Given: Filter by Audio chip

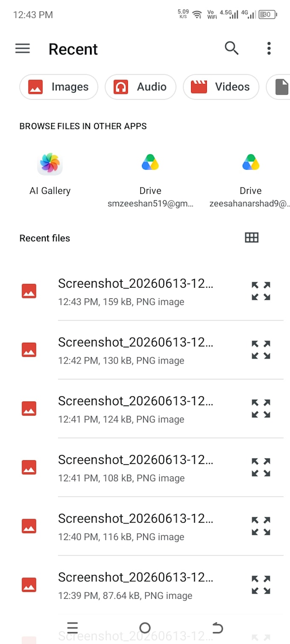Looking at the screenshot, I should [x=140, y=87].
